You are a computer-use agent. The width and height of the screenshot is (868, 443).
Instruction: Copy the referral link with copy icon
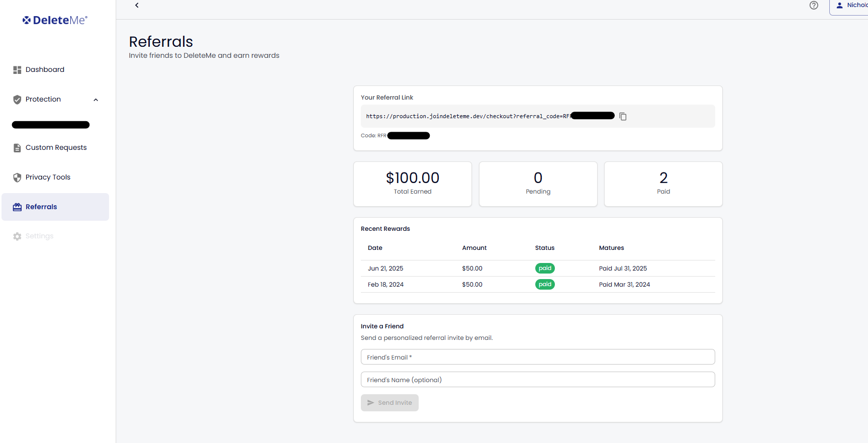(x=623, y=116)
